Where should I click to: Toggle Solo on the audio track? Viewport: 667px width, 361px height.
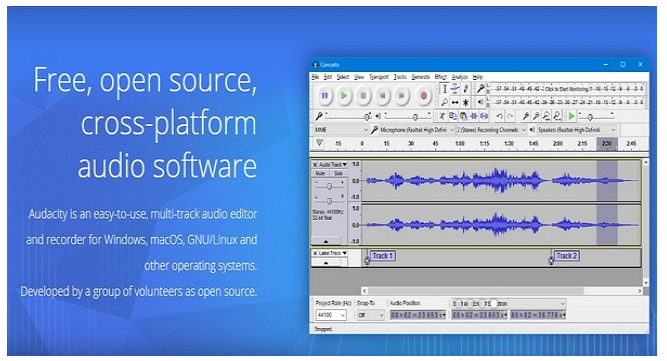[x=338, y=173]
